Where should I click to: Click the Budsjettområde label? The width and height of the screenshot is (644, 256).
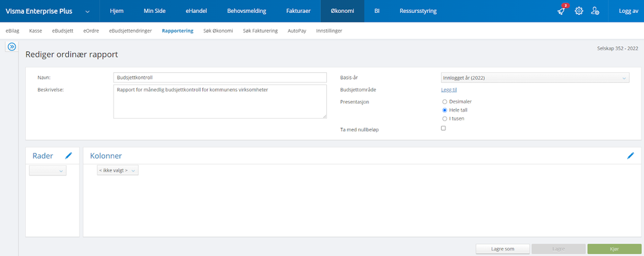click(x=358, y=90)
